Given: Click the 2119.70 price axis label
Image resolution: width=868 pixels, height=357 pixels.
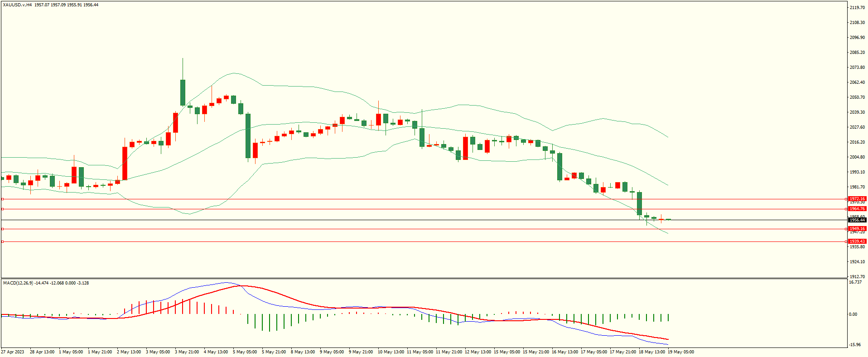Looking at the screenshot, I should click(x=857, y=8).
